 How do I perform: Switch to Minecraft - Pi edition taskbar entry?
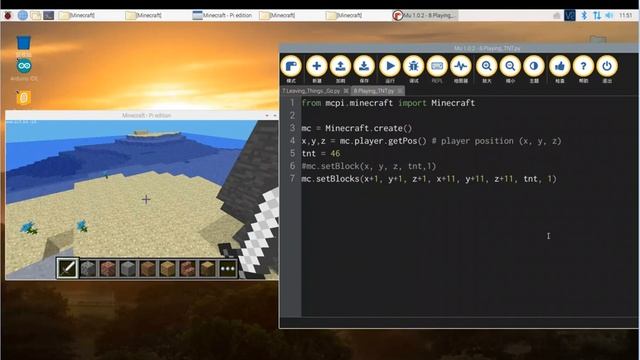click(x=222, y=15)
